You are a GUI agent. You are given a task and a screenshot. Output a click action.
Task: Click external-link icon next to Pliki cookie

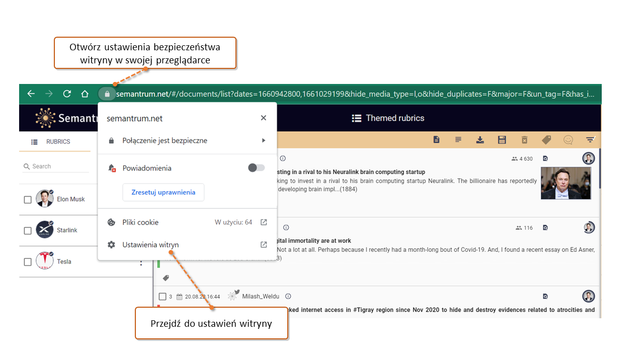click(264, 222)
